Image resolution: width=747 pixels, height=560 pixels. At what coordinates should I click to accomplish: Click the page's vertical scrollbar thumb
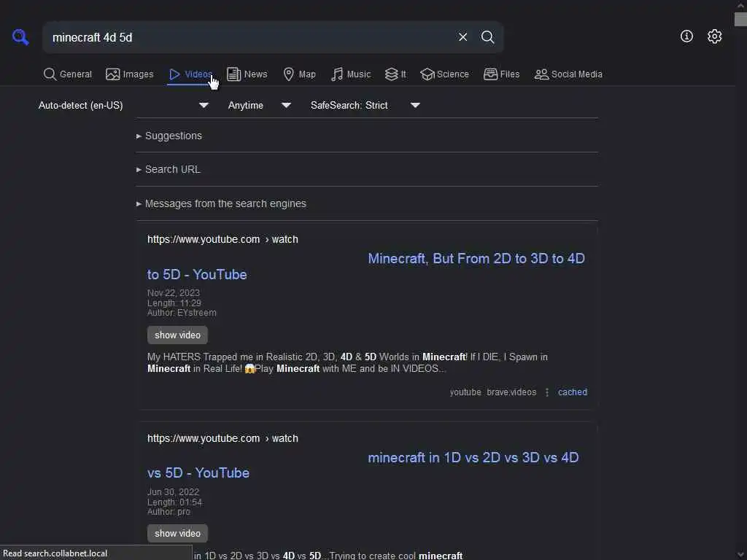[740, 20]
